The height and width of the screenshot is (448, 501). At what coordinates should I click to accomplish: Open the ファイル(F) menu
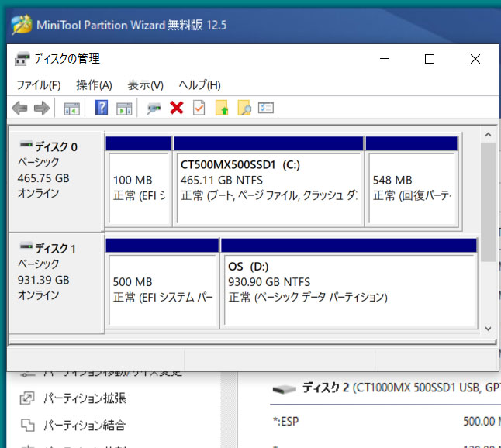pos(39,85)
